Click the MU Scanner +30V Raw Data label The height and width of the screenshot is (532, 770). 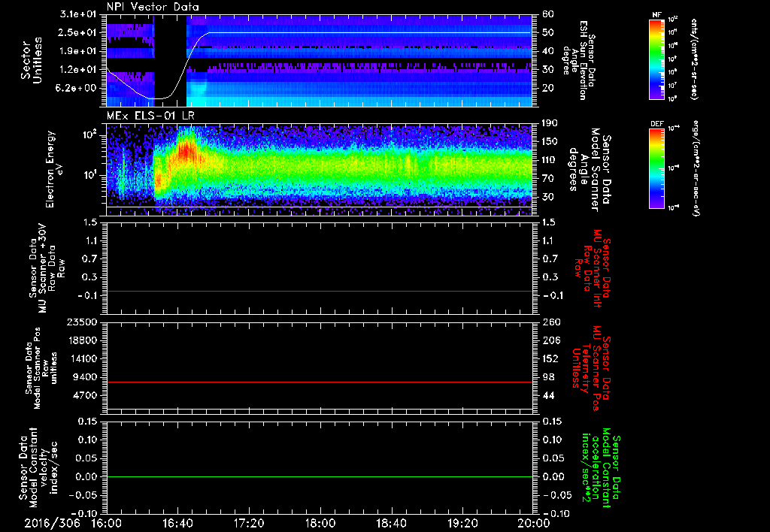tap(47, 268)
